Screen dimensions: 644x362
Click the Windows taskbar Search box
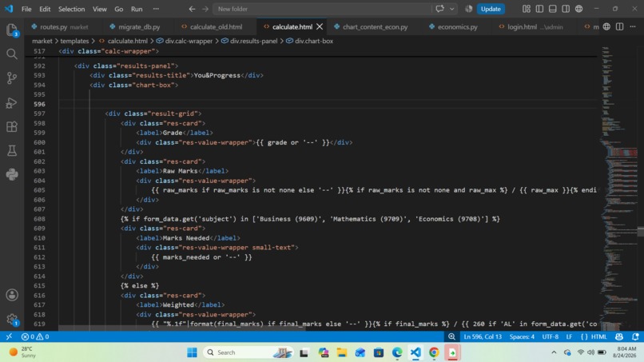tap(248, 352)
